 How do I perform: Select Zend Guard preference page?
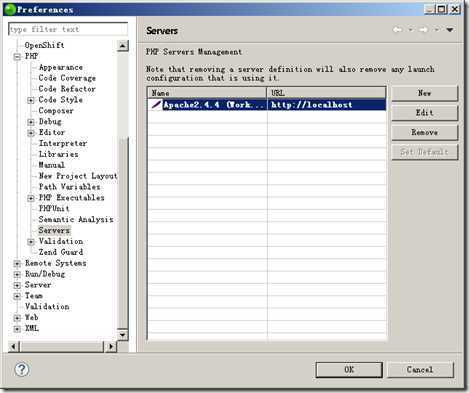pos(61,252)
